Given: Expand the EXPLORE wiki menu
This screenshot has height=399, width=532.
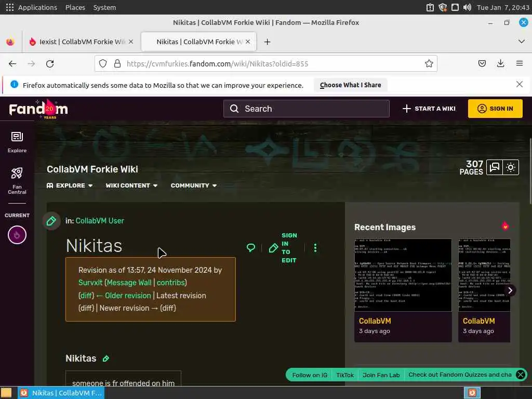Looking at the screenshot, I should coord(70,185).
